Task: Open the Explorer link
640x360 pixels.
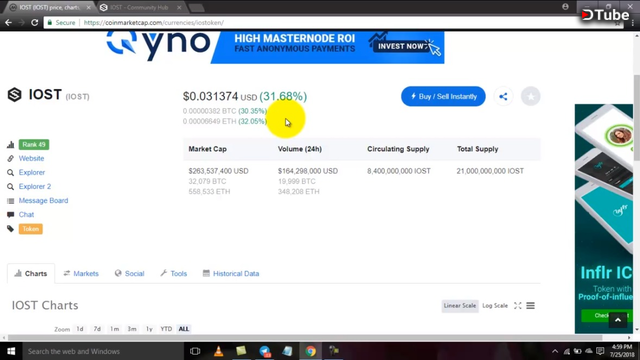Action: click(32, 172)
